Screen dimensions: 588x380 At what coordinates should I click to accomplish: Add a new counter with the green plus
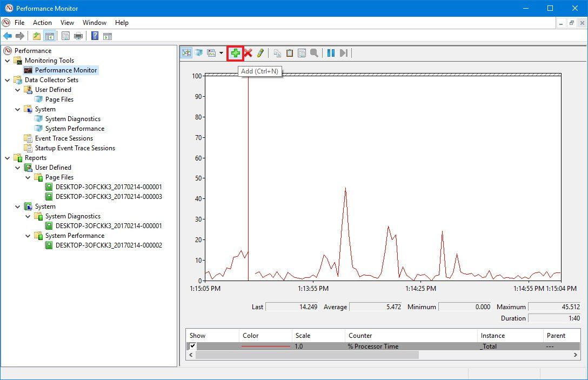[x=235, y=52]
